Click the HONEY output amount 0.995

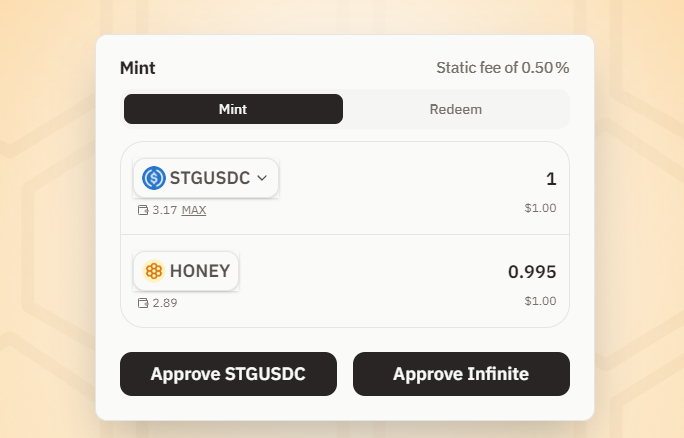pos(531,271)
